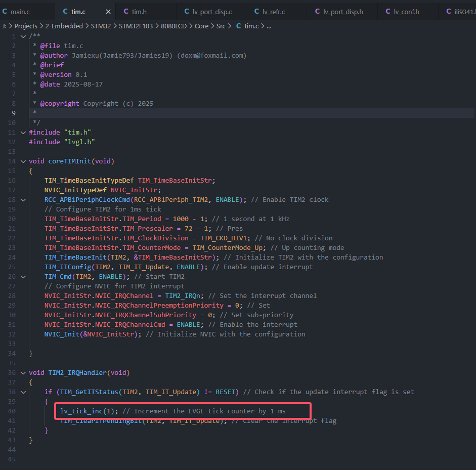
Task: Click the NVIC_IRQChannelPreemptionPriority field
Action: coord(159,306)
